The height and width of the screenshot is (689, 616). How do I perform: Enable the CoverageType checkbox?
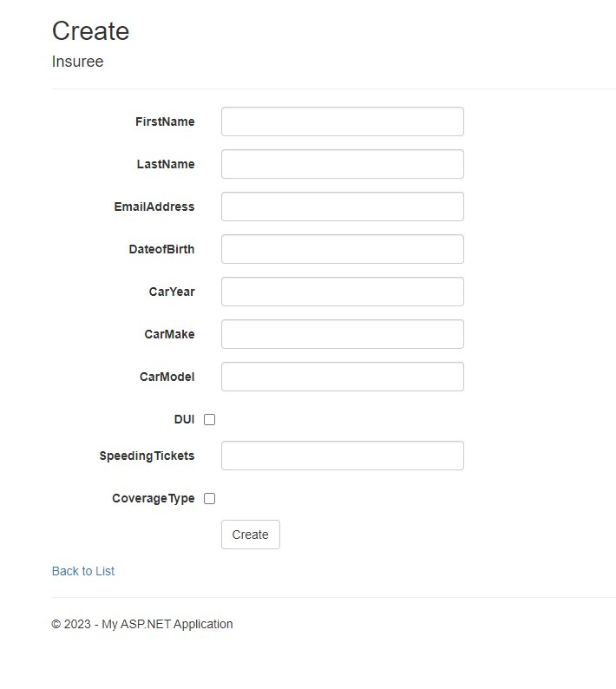tap(210, 499)
